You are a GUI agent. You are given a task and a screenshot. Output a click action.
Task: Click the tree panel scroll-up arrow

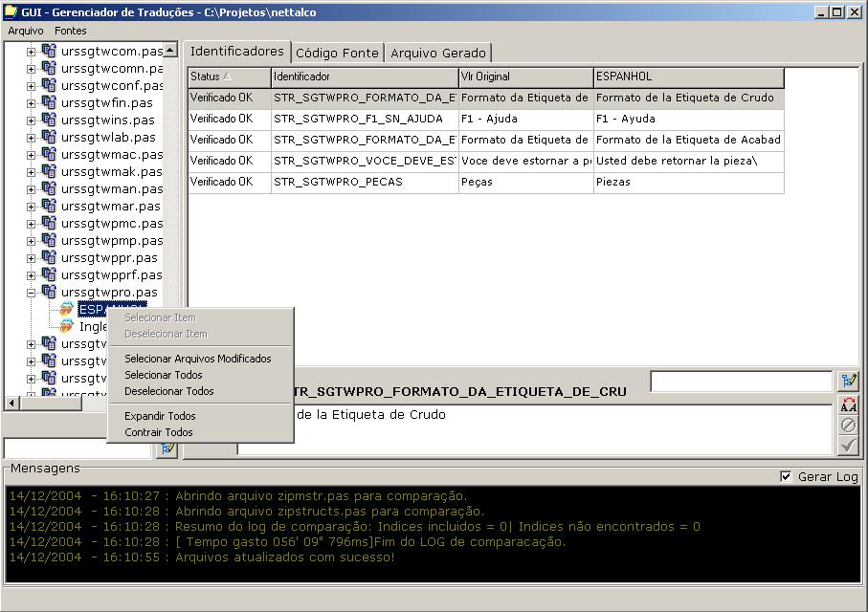pyautogui.click(x=170, y=50)
